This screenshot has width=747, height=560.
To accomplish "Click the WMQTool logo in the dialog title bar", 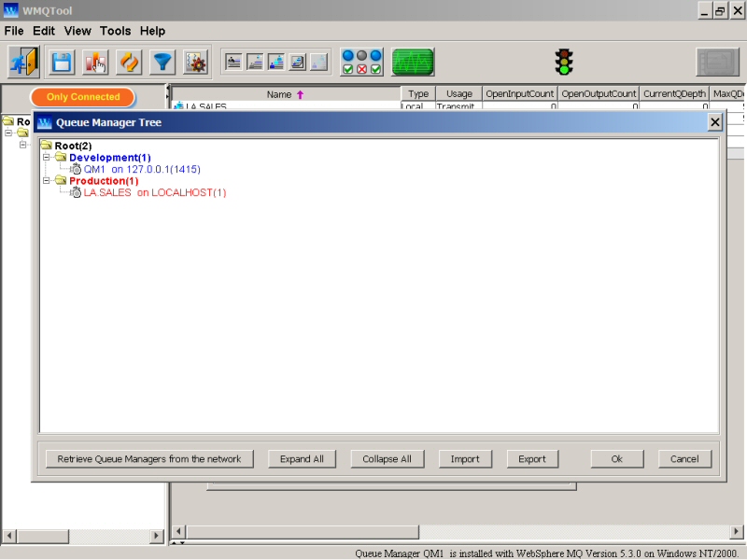I will coord(44,123).
